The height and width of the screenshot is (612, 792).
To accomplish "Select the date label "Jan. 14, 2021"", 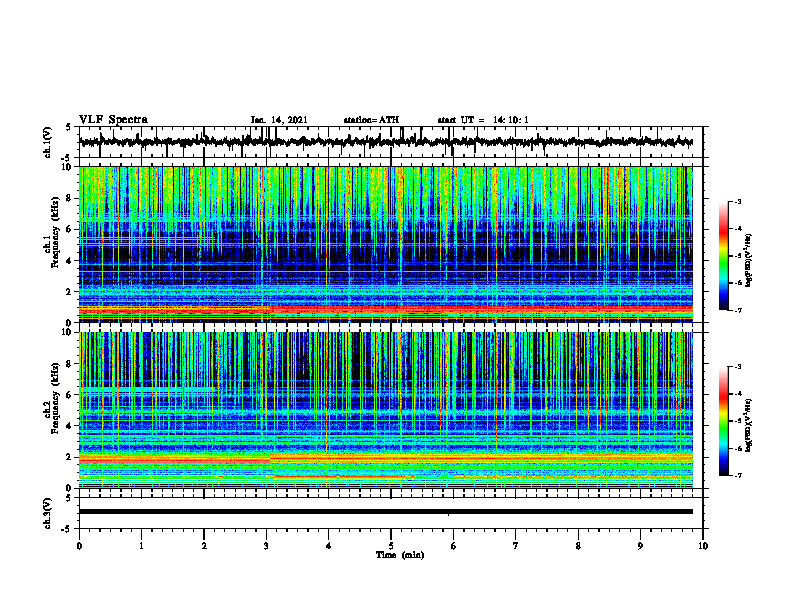I will pos(279,120).
